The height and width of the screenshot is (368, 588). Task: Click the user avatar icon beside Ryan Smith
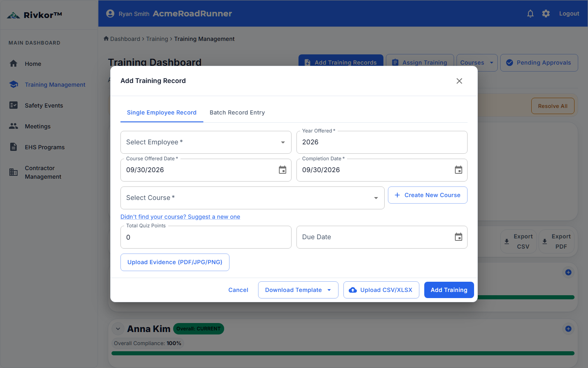pyautogui.click(x=110, y=13)
